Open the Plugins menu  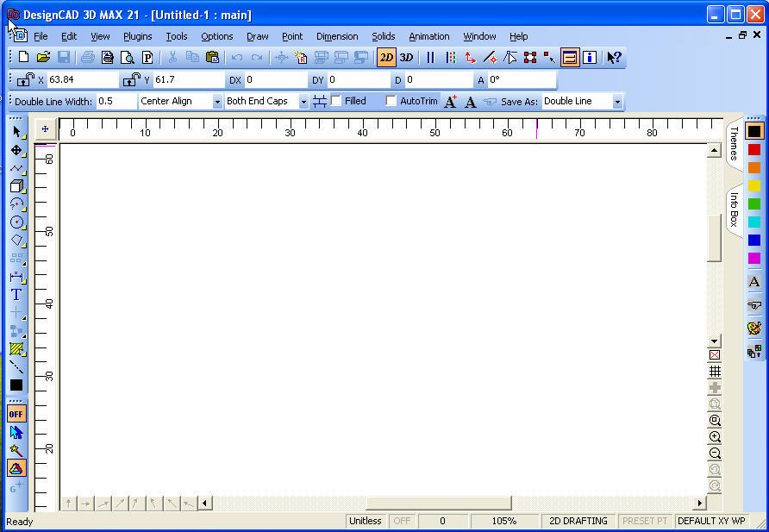(137, 36)
